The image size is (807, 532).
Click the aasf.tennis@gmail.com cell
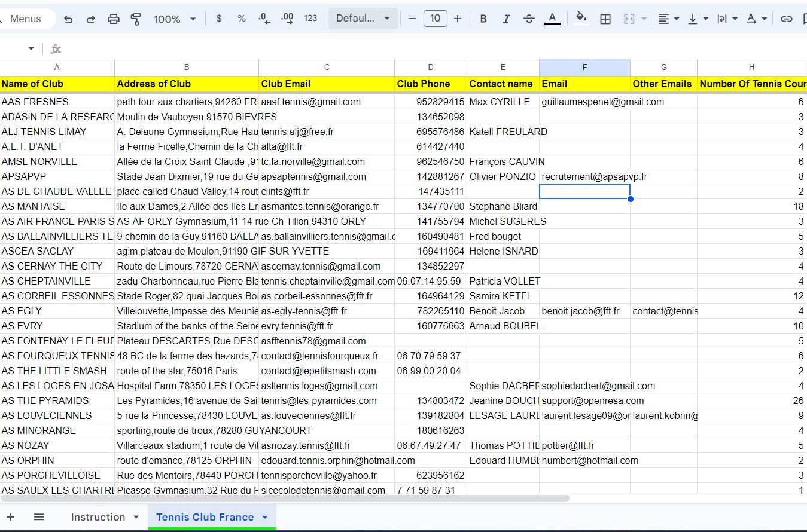pos(327,102)
